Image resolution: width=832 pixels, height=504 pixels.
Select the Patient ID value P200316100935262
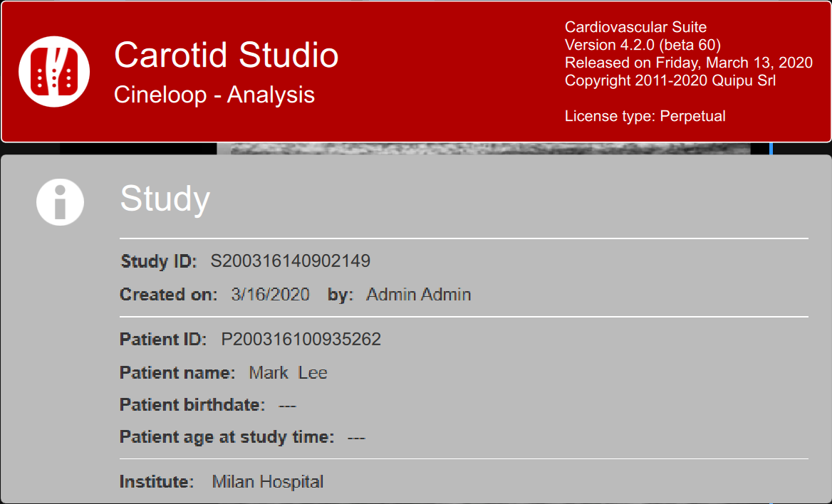click(x=301, y=340)
